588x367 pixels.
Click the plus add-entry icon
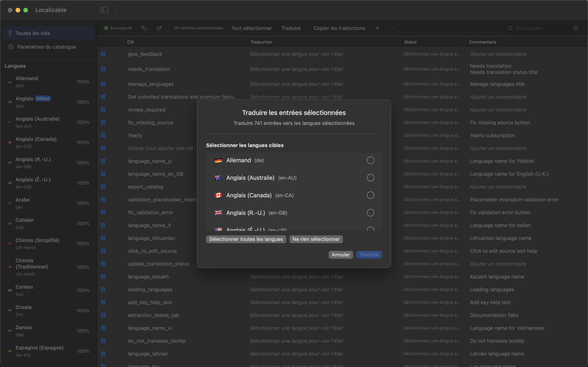pyautogui.click(x=377, y=28)
